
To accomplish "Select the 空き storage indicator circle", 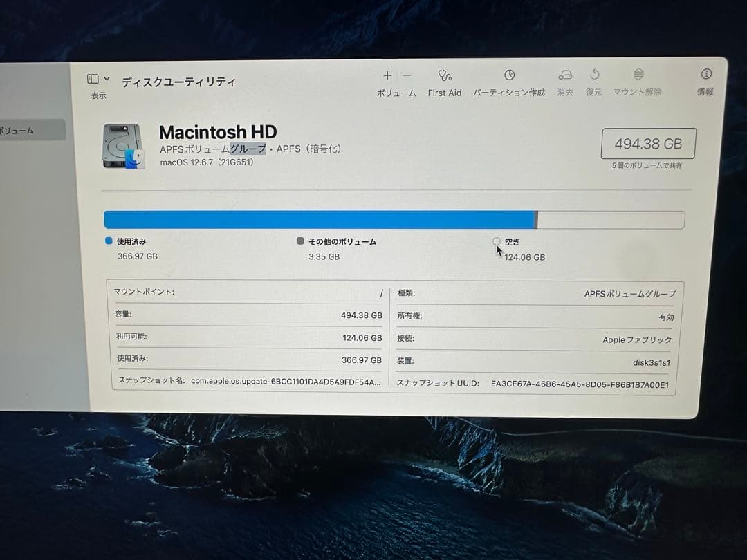I will [x=497, y=241].
